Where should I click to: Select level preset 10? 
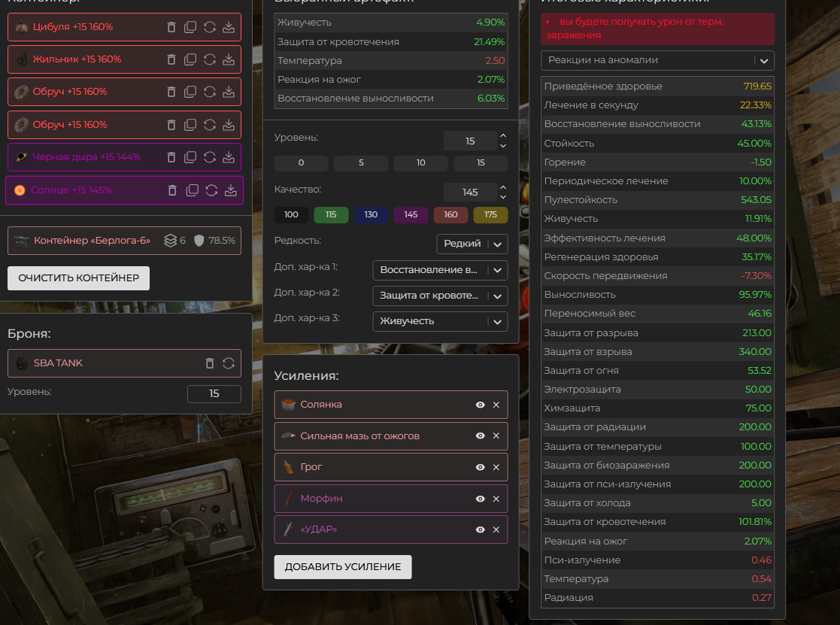point(420,163)
